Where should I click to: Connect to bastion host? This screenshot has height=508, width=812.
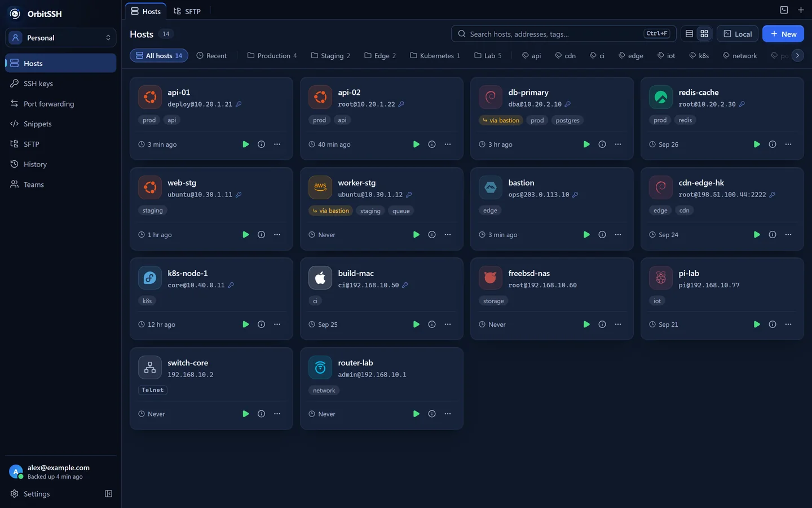pos(586,235)
